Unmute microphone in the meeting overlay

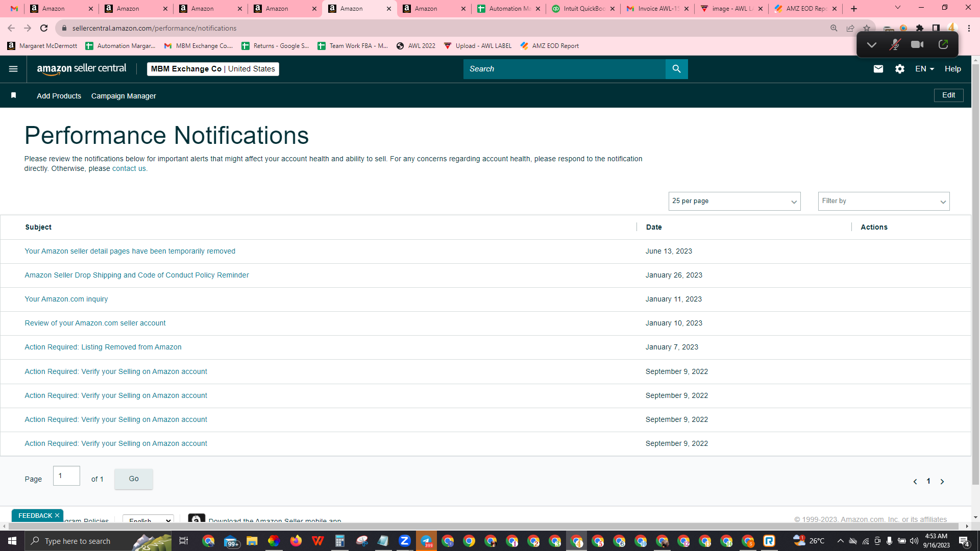click(x=894, y=45)
